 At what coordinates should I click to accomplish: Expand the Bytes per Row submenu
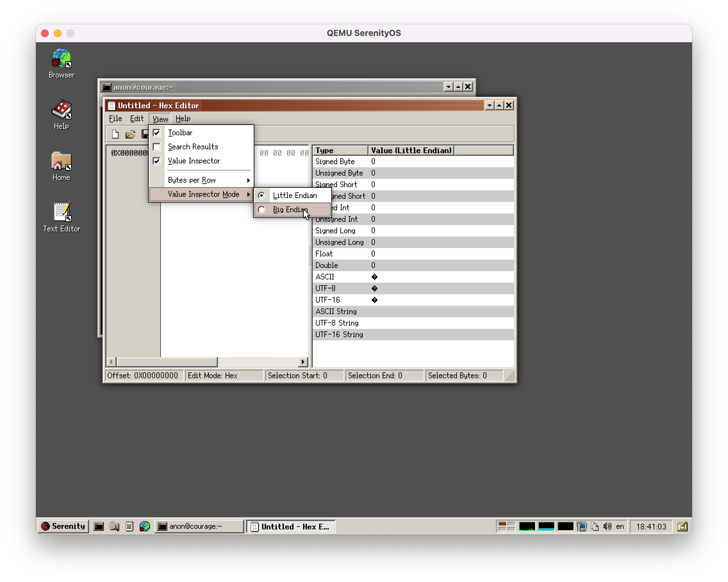pyautogui.click(x=193, y=180)
